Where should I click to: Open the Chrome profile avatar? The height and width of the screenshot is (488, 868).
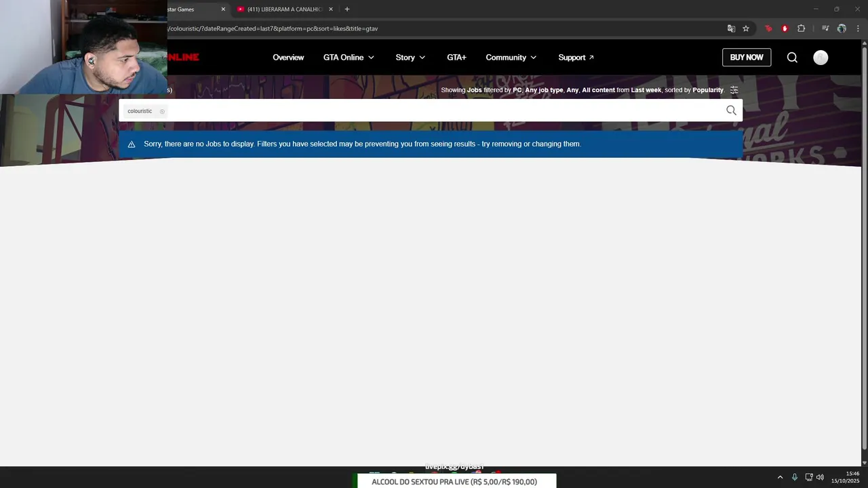pos(842,28)
